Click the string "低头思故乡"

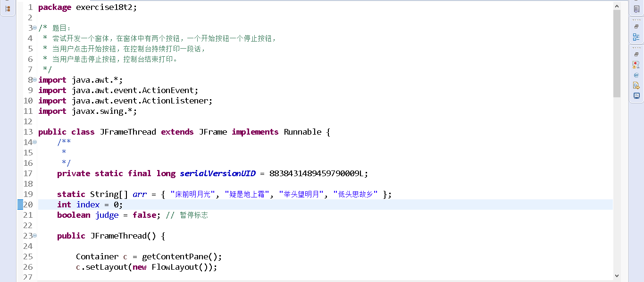pyautogui.click(x=356, y=194)
